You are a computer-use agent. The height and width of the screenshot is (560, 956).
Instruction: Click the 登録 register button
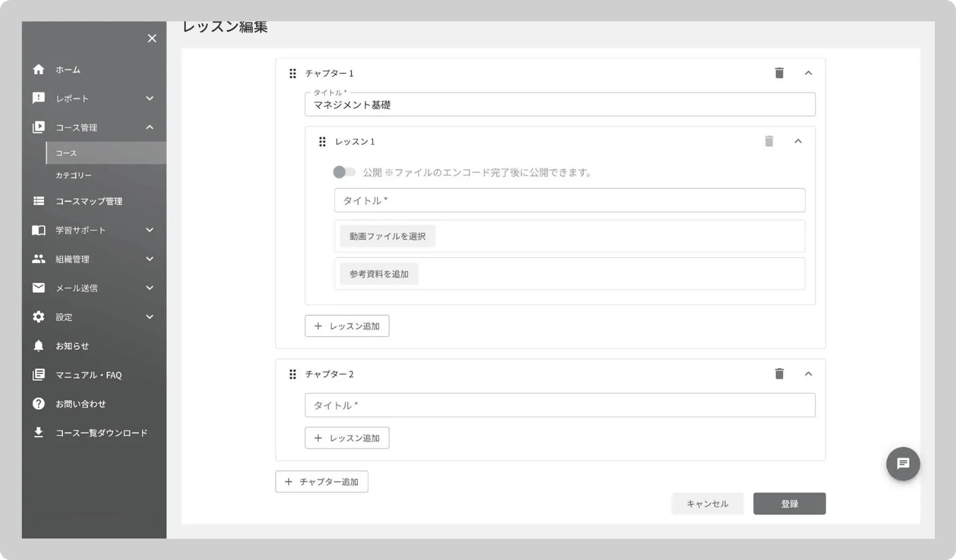point(789,503)
